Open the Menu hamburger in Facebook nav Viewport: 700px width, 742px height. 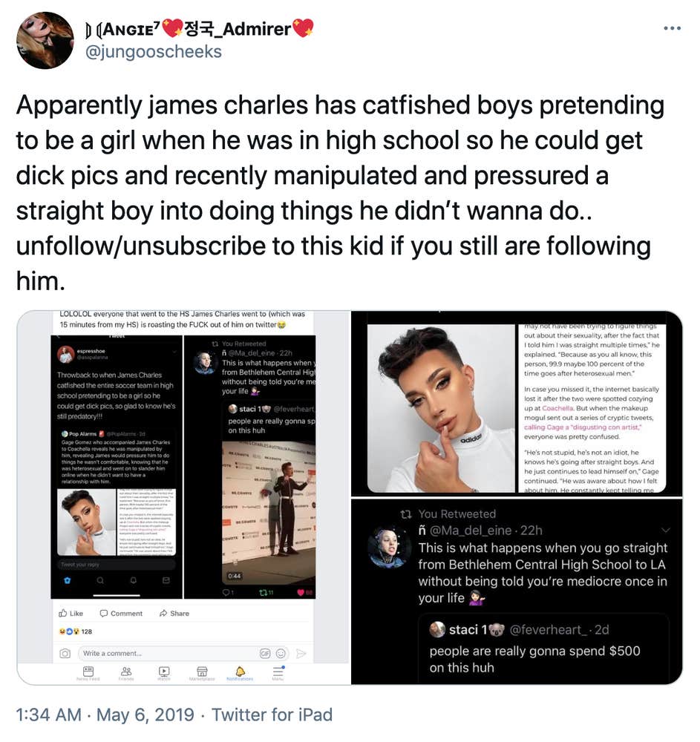click(279, 672)
